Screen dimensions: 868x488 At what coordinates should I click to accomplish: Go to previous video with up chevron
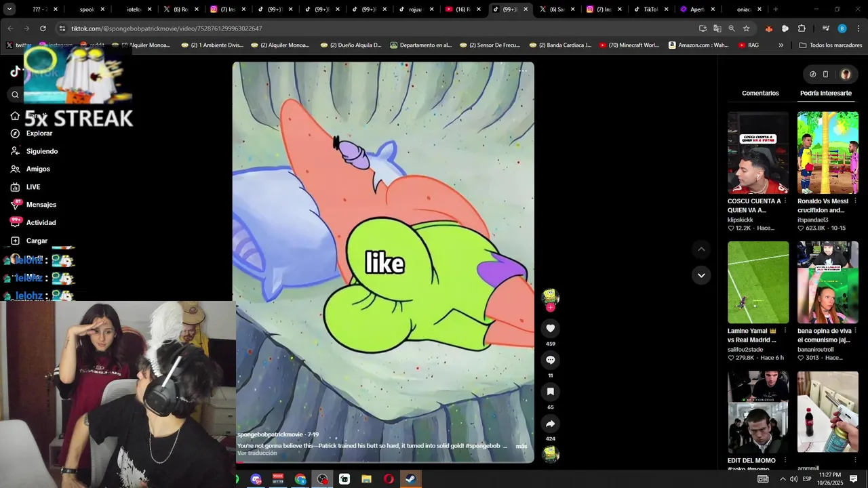[701, 249]
